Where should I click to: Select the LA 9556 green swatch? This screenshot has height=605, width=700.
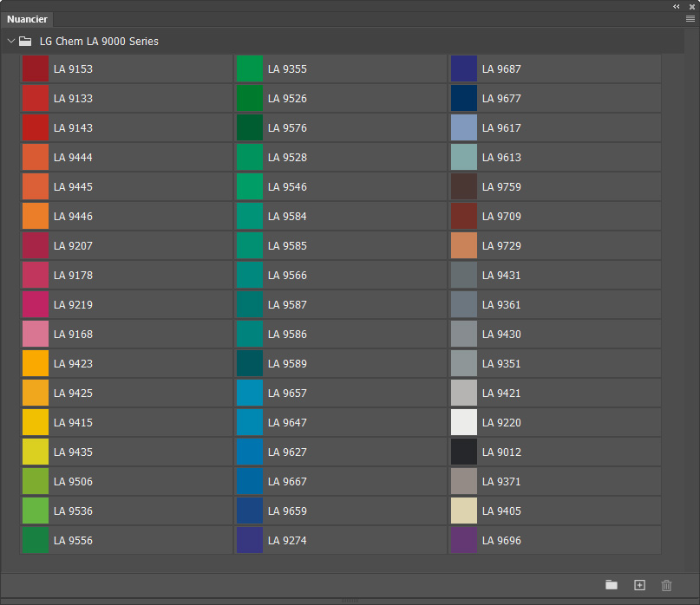[36, 540]
